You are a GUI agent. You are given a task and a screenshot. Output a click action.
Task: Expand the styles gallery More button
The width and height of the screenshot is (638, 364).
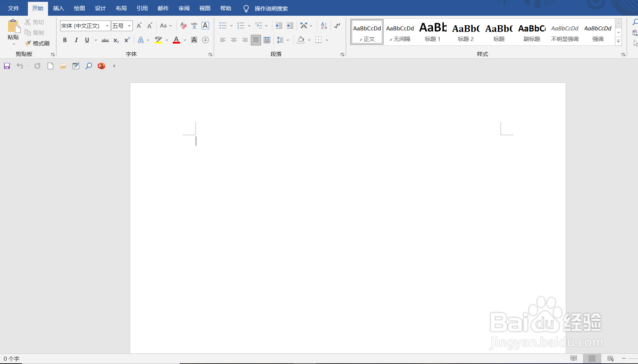point(619,41)
